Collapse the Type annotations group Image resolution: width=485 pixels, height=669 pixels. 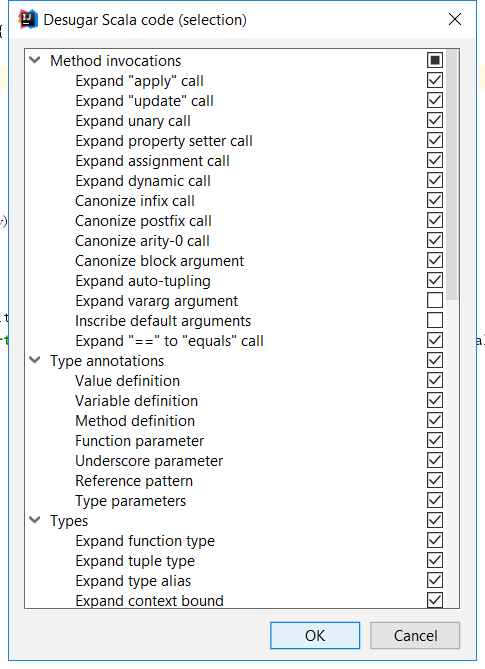(35, 360)
